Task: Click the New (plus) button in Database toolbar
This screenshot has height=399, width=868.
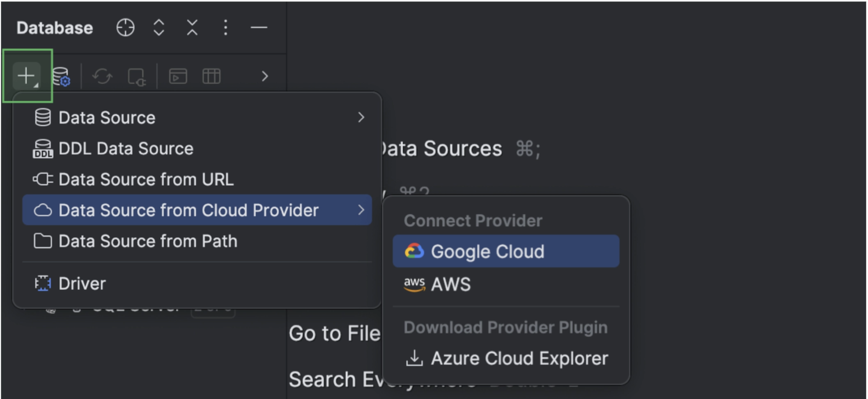Action: pos(26,76)
